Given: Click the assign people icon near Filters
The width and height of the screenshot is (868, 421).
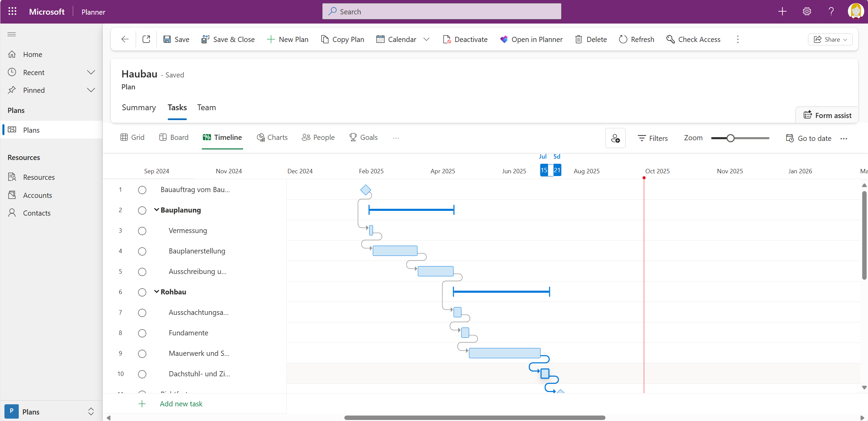Looking at the screenshot, I should [x=615, y=138].
